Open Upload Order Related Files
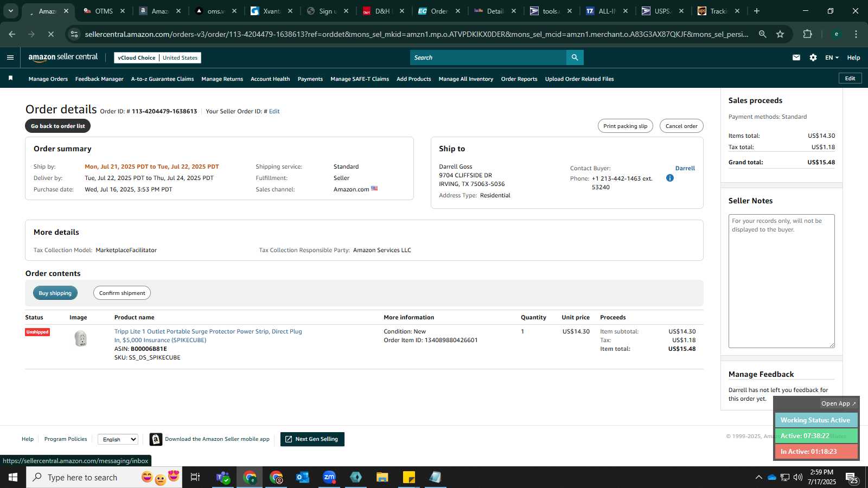 click(x=579, y=79)
